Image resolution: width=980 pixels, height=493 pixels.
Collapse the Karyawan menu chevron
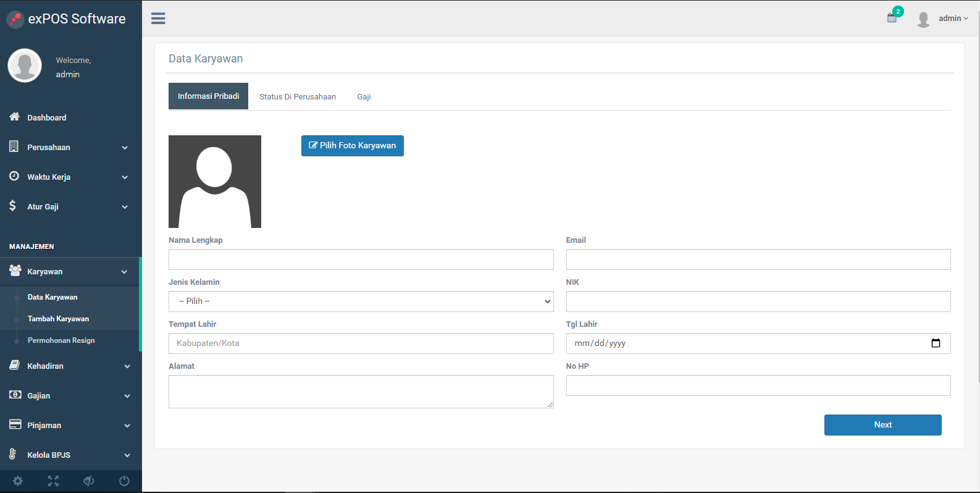124,272
